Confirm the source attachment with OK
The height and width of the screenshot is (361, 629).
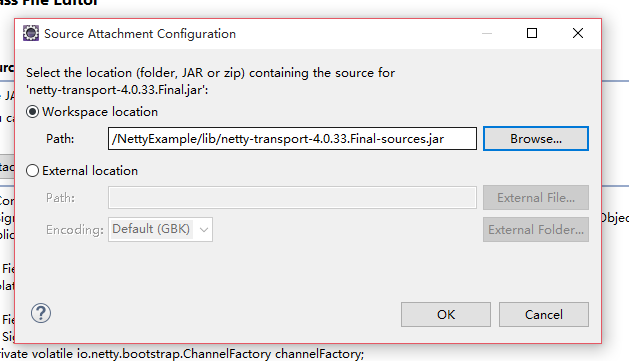pos(446,314)
